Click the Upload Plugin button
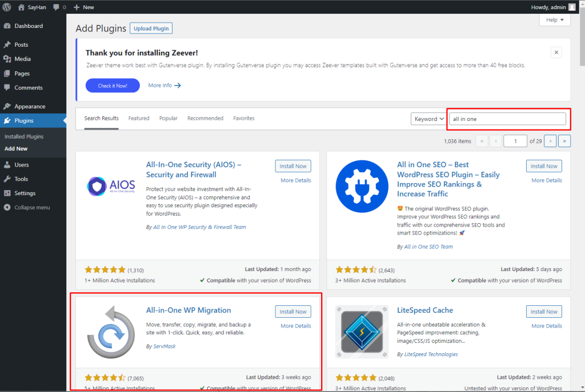 pyautogui.click(x=151, y=29)
